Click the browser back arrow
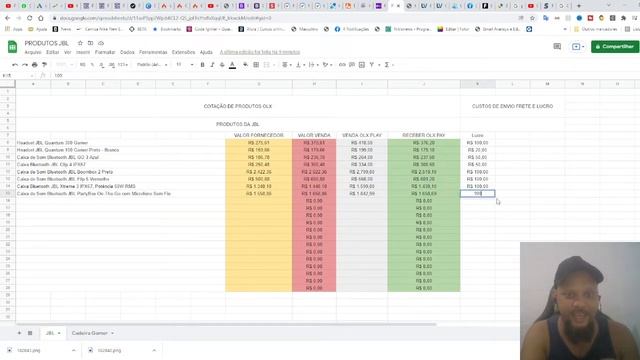The width and height of the screenshot is (640, 360). [7, 18]
